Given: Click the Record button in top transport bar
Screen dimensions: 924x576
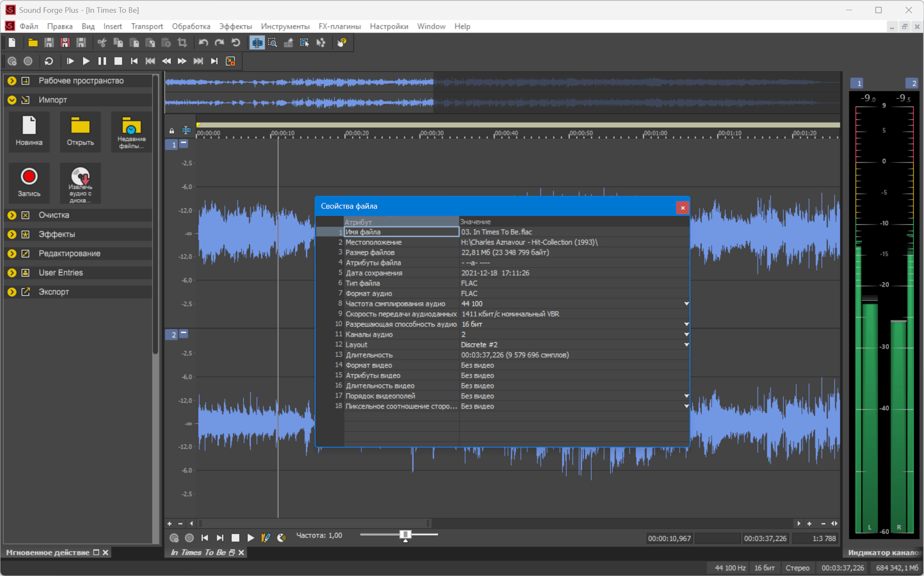Looking at the screenshot, I should point(28,61).
